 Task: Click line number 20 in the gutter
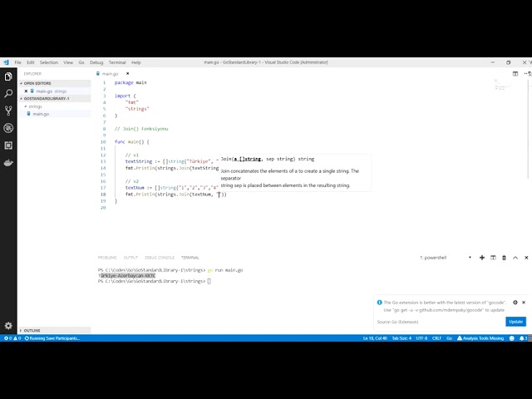pos(103,208)
